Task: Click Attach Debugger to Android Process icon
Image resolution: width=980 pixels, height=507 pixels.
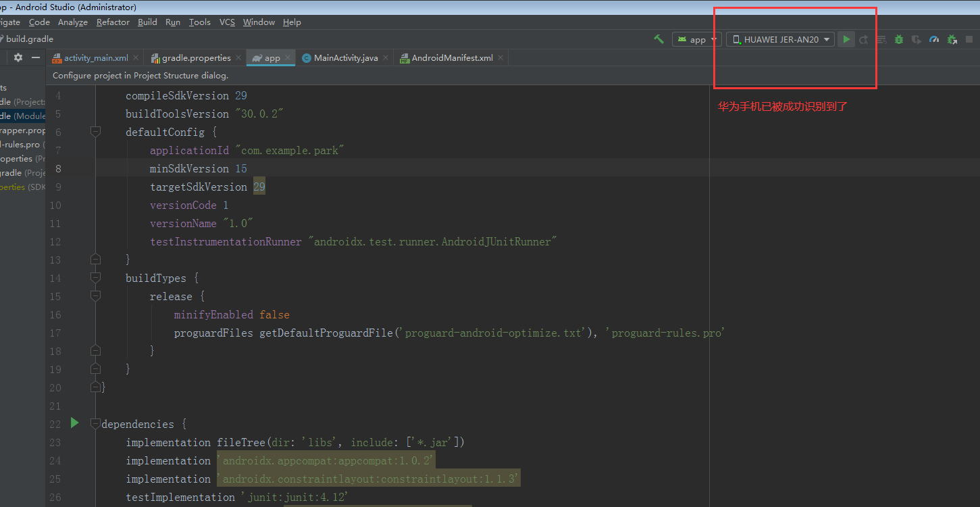Action: click(x=952, y=39)
